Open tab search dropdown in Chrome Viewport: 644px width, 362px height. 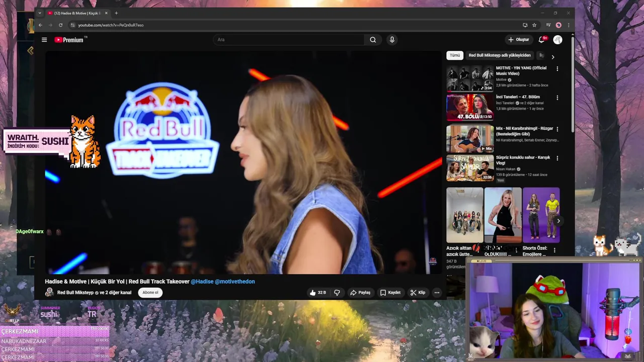40,13
